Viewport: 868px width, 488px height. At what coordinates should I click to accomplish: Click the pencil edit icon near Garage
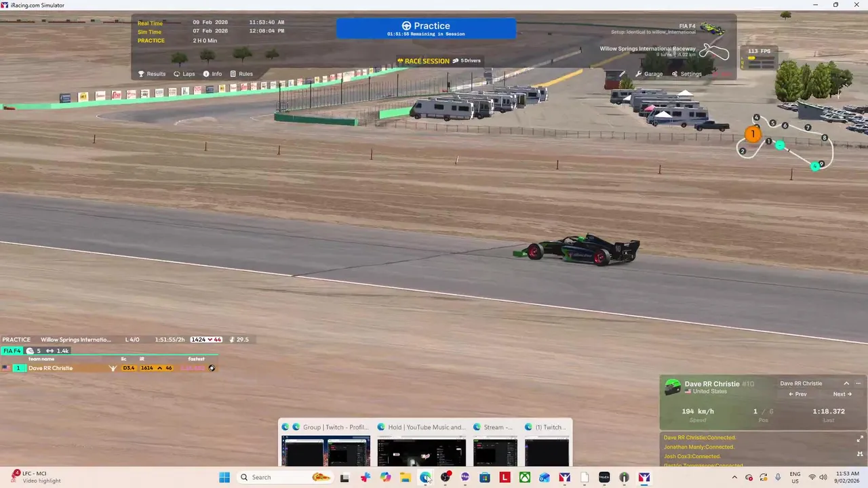622,74
